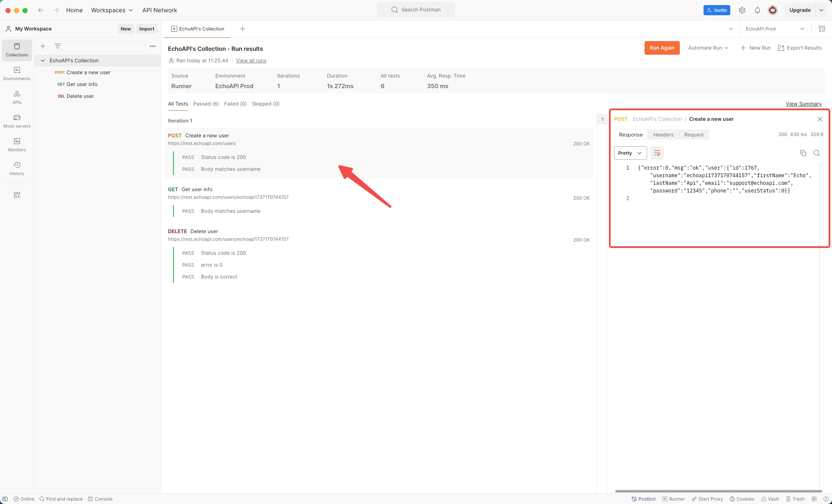Open the tabs list chevron dropdown
This screenshot has height=504, width=832.
point(731,29)
